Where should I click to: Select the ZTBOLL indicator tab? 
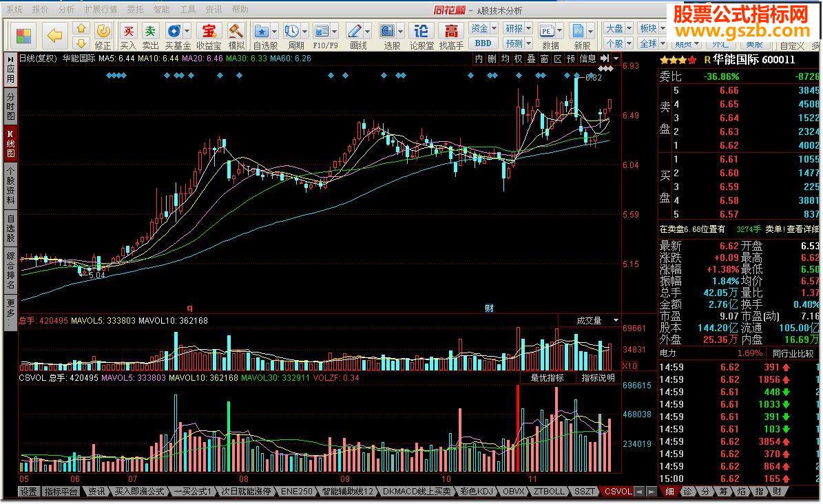pos(549,492)
